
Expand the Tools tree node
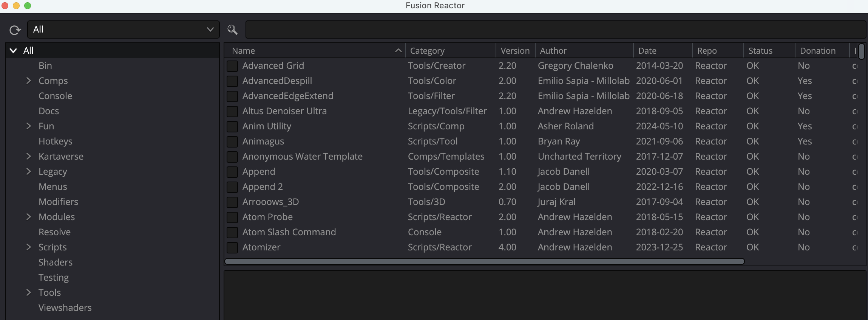[x=28, y=292]
